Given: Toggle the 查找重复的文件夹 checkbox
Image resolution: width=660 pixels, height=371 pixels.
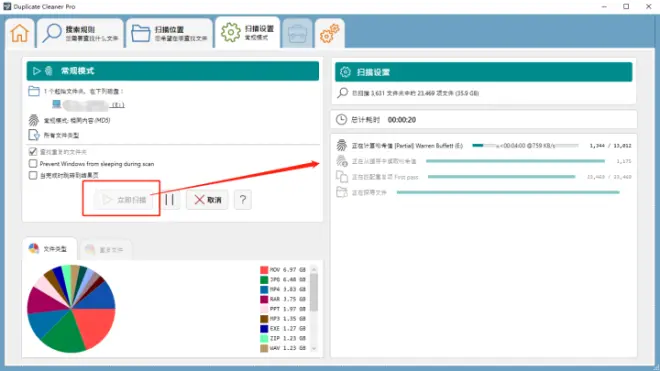Looking at the screenshot, I should click(33, 152).
